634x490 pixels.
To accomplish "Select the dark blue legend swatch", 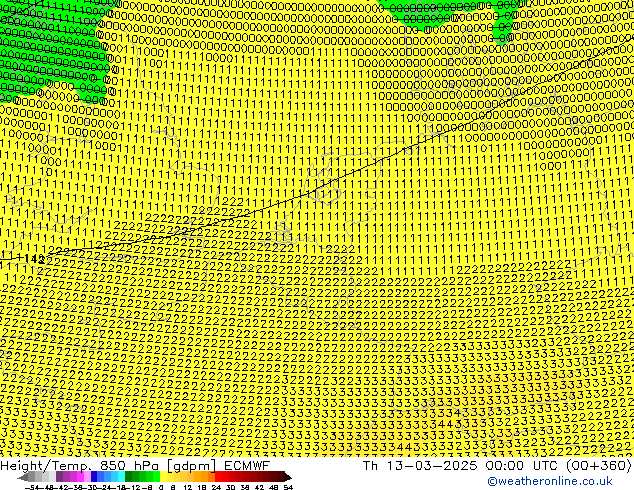I will (94, 476).
